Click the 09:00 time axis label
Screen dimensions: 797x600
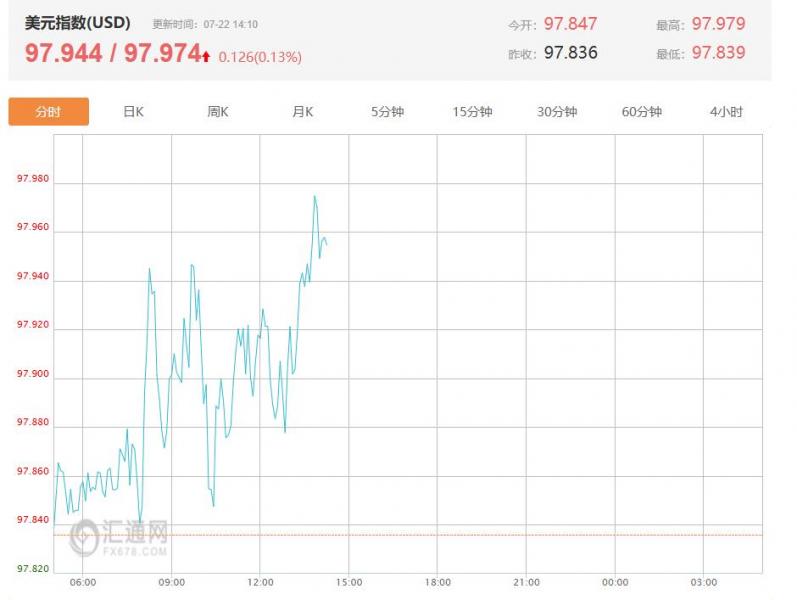pyautogui.click(x=171, y=582)
